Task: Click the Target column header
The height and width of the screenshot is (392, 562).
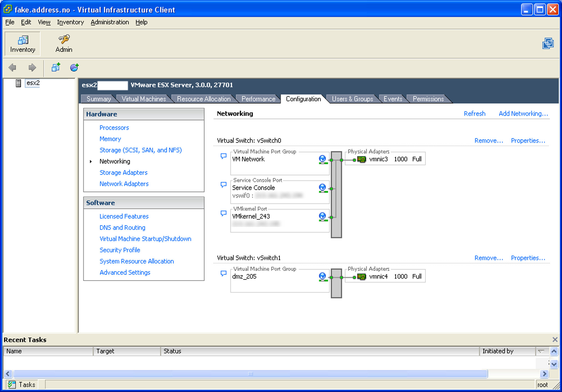Action: point(127,351)
